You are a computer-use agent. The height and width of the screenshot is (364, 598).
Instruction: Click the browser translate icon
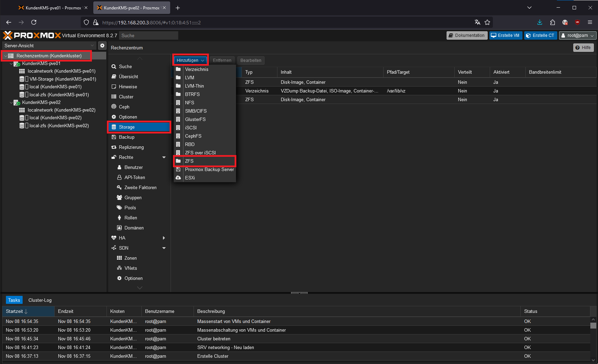[x=477, y=22]
